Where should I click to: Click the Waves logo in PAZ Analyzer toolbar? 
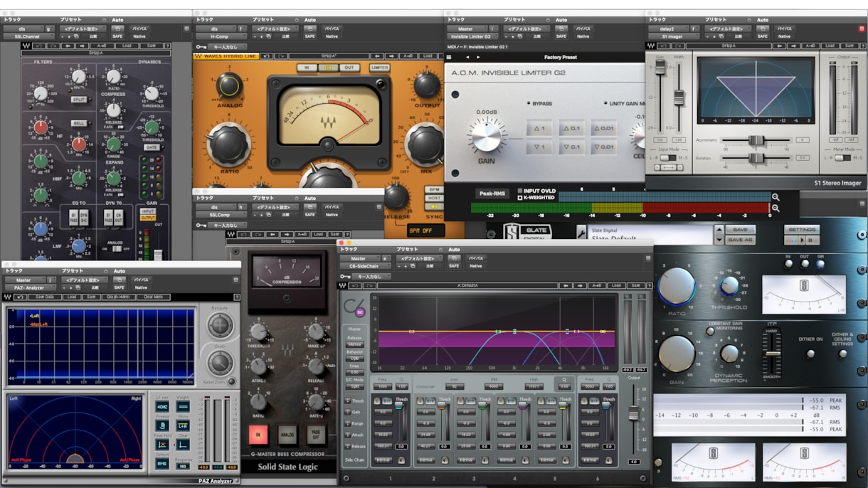tap(7, 297)
